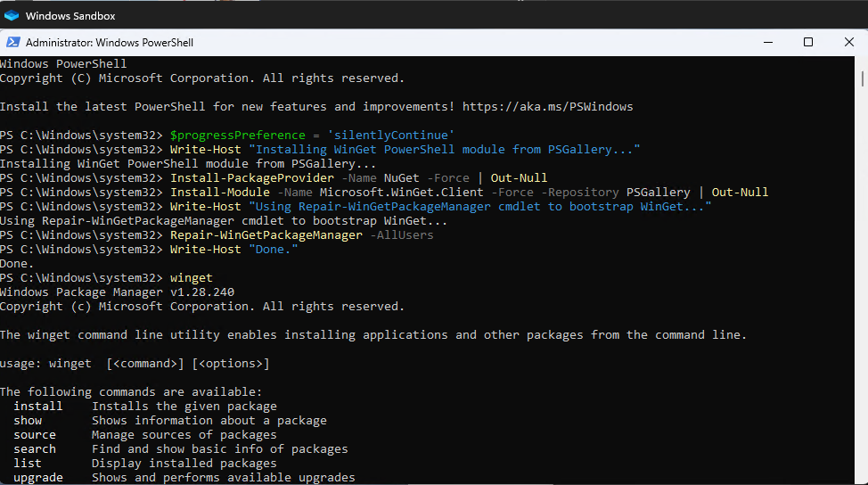Click the Windows Sandbox logo icon

12,15
